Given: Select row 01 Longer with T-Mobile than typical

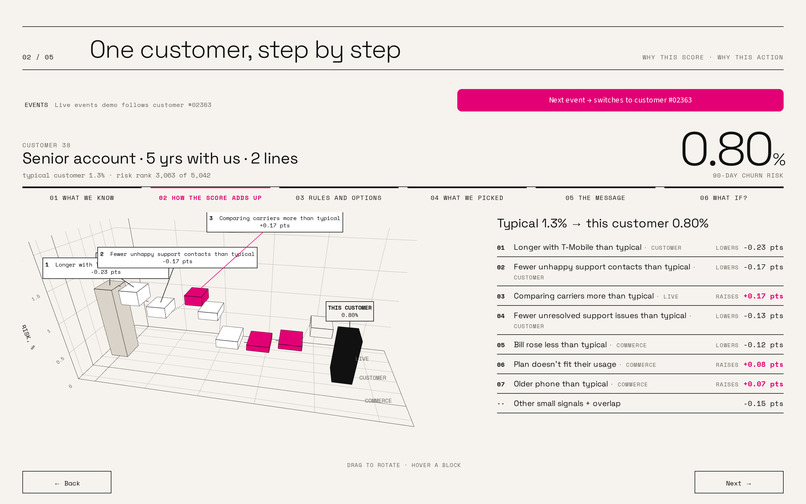Looking at the screenshot, I should [x=640, y=247].
